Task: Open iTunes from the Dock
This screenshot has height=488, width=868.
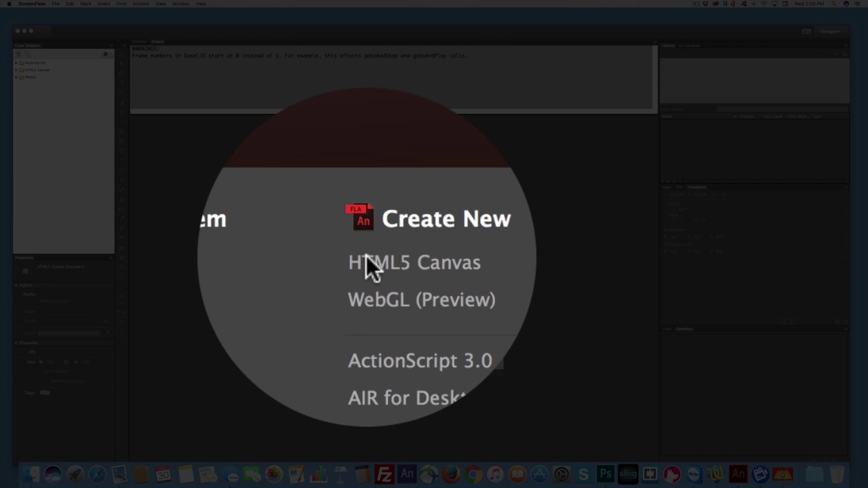Action: click(495, 474)
